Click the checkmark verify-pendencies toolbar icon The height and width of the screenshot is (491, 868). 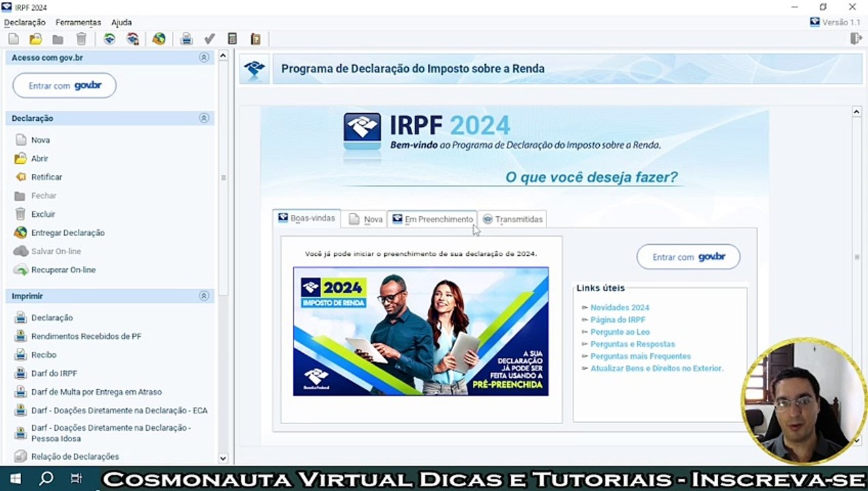click(209, 39)
